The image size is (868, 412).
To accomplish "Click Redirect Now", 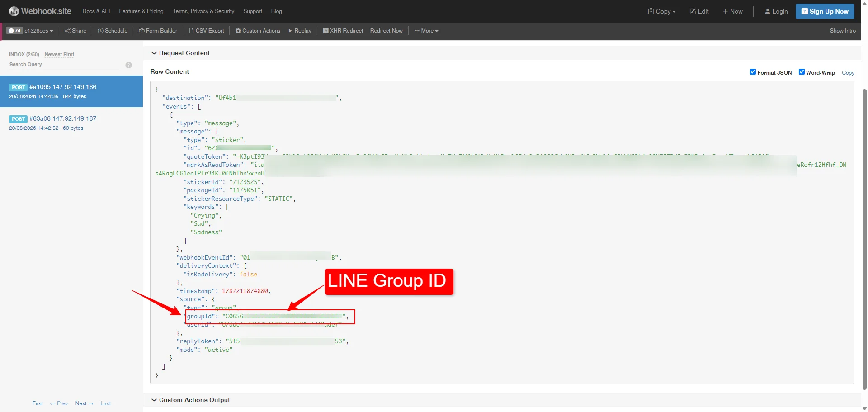I will click(x=386, y=31).
